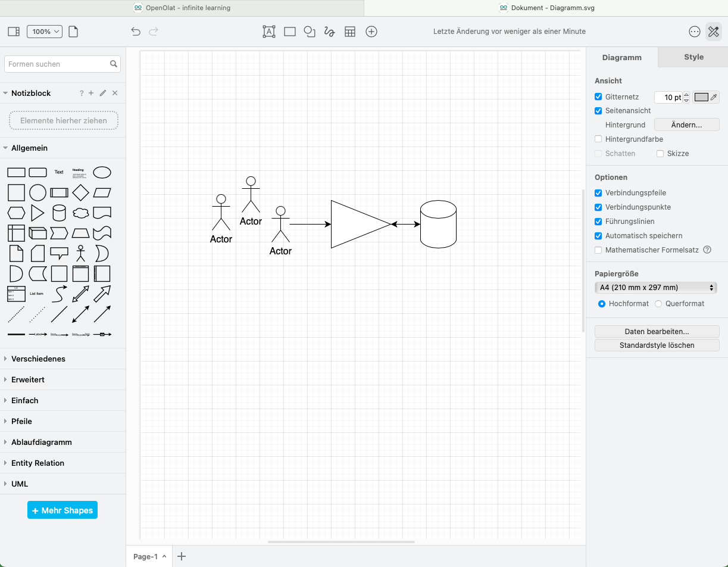Open the zoom level dropdown
Viewport: 728px width, 567px height.
tap(45, 32)
